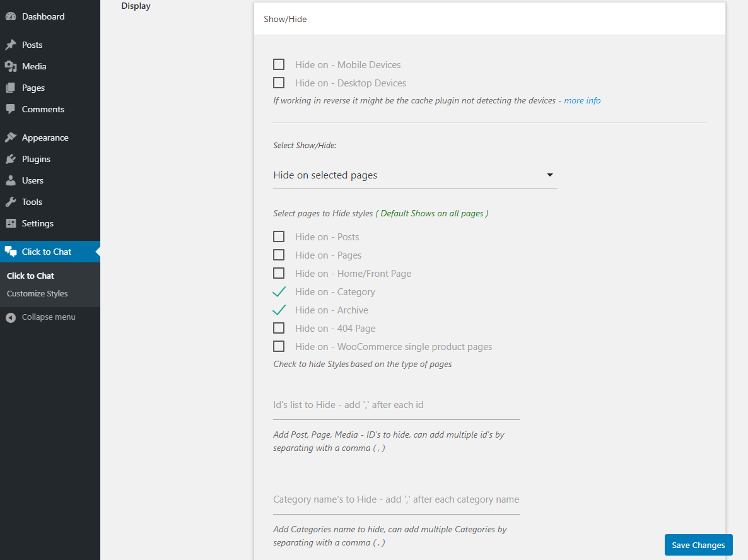Select the Click to Chat top menu
The width and height of the screenshot is (748, 560).
click(50, 252)
